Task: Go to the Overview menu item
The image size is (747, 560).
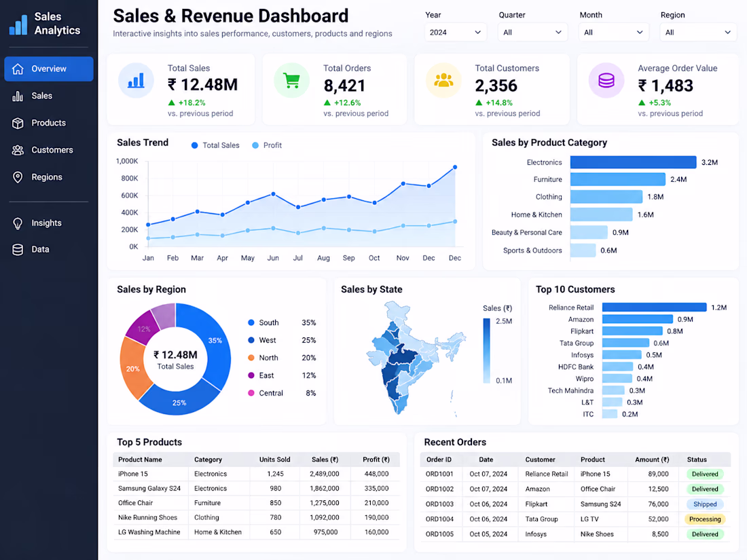Action: point(49,69)
